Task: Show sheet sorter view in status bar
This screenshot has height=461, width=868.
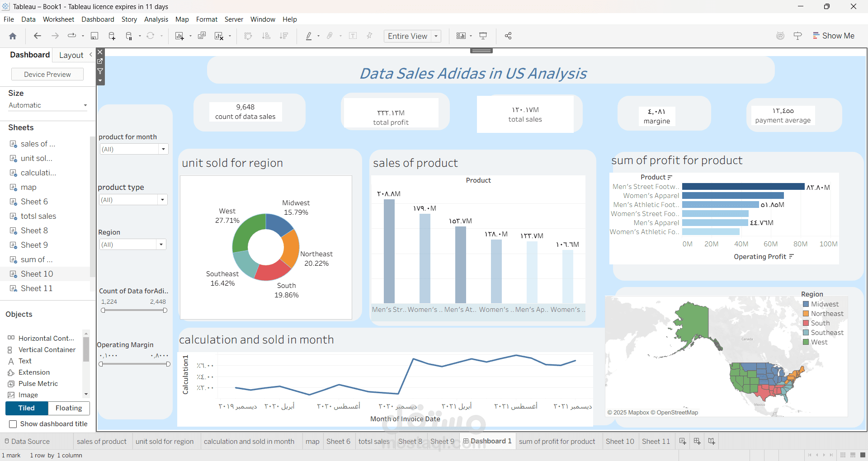Action: point(843,455)
